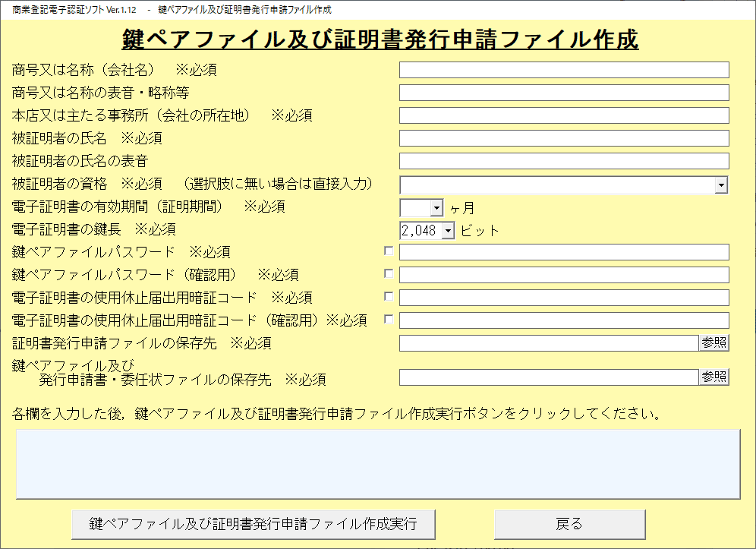Click the 商号又は名称（会社名） input field
This screenshot has height=549, width=756.
point(563,70)
